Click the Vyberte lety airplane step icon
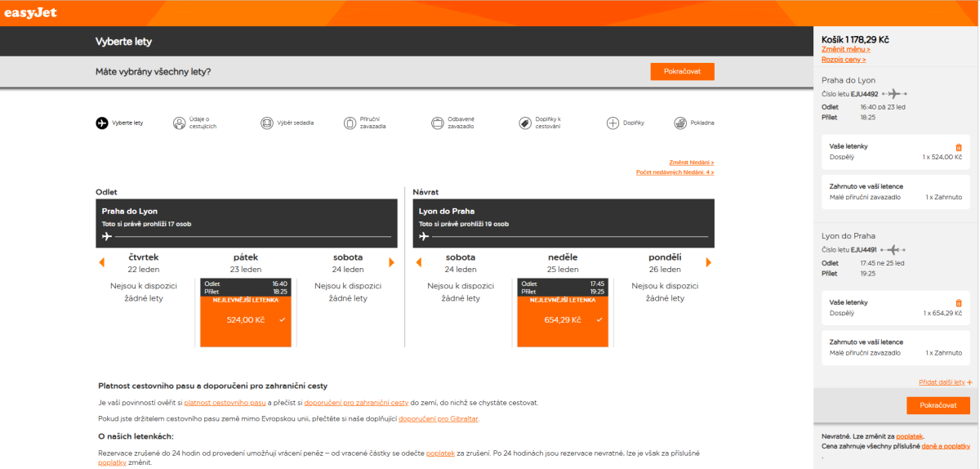 (x=102, y=123)
